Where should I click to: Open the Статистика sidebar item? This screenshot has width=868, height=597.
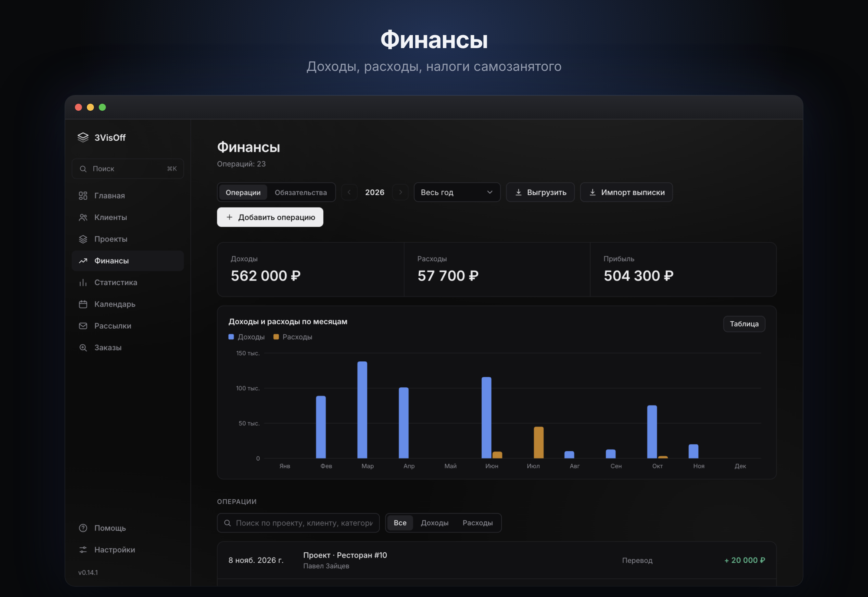(x=128, y=283)
